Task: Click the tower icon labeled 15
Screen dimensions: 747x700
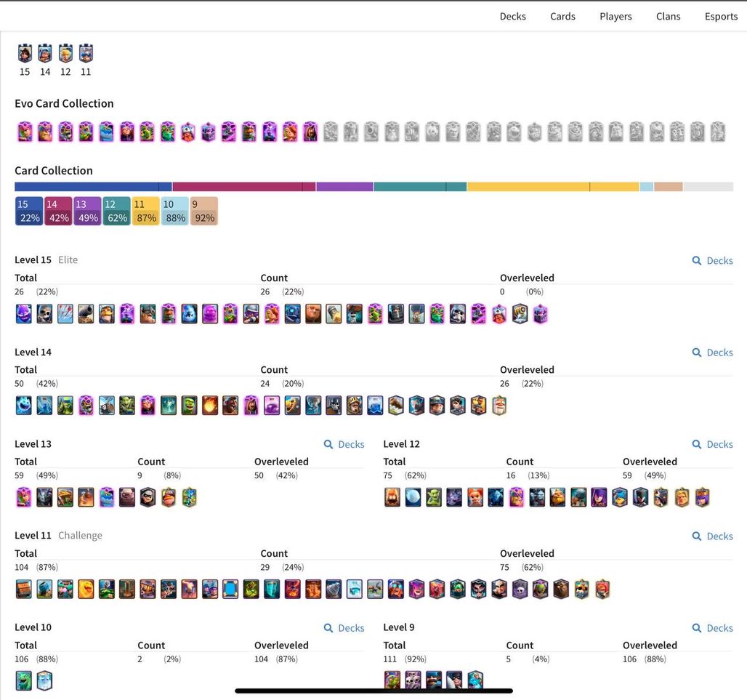Action: click(25, 53)
